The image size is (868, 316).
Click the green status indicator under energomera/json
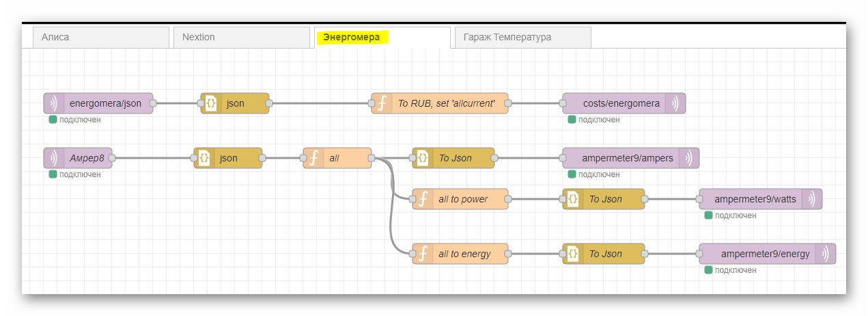coord(53,120)
